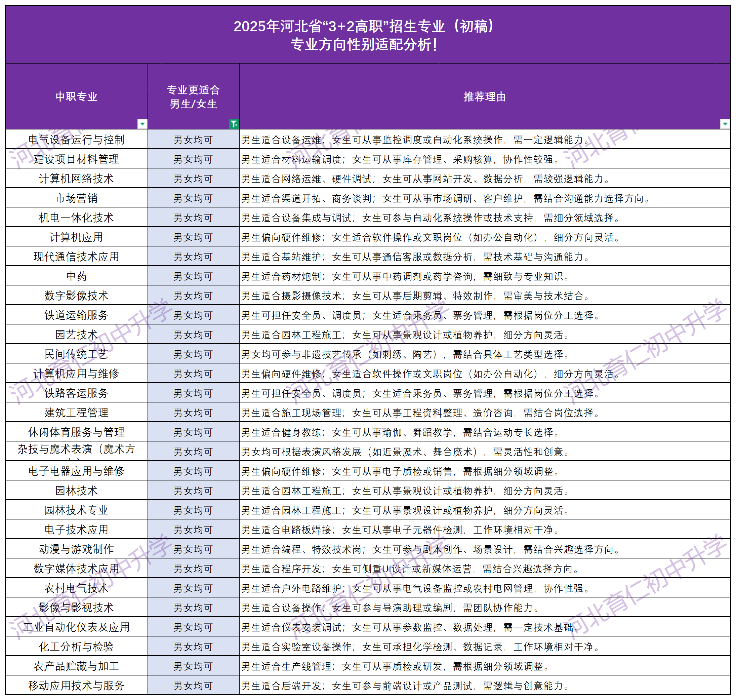Select cell 中药
Viewport: 736px width, 700px height.
(77, 276)
